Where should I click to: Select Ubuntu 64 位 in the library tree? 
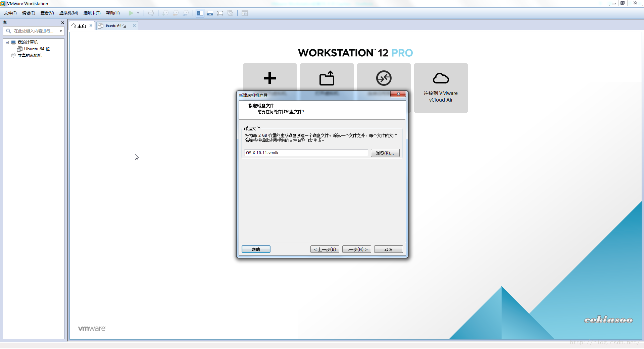click(x=37, y=49)
